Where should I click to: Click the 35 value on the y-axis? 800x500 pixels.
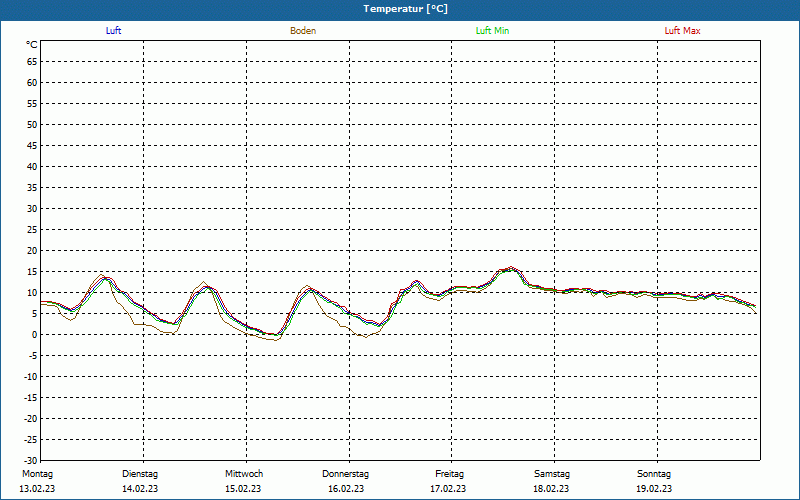(x=32, y=188)
